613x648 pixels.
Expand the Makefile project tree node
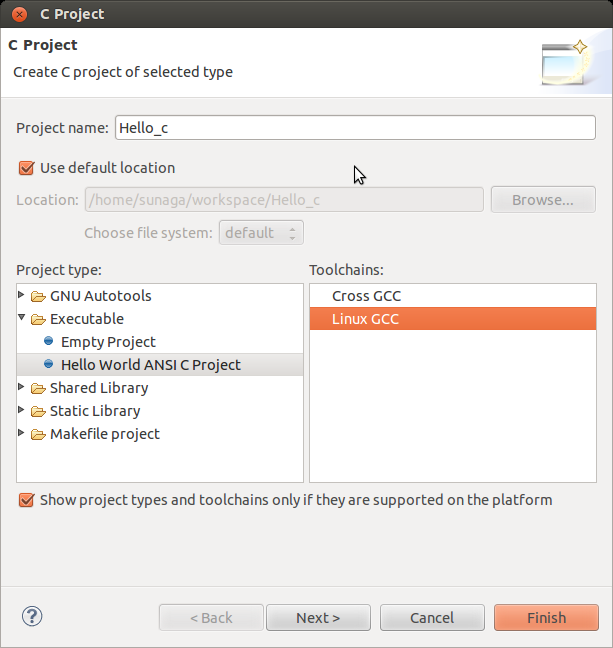coord(23,434)
